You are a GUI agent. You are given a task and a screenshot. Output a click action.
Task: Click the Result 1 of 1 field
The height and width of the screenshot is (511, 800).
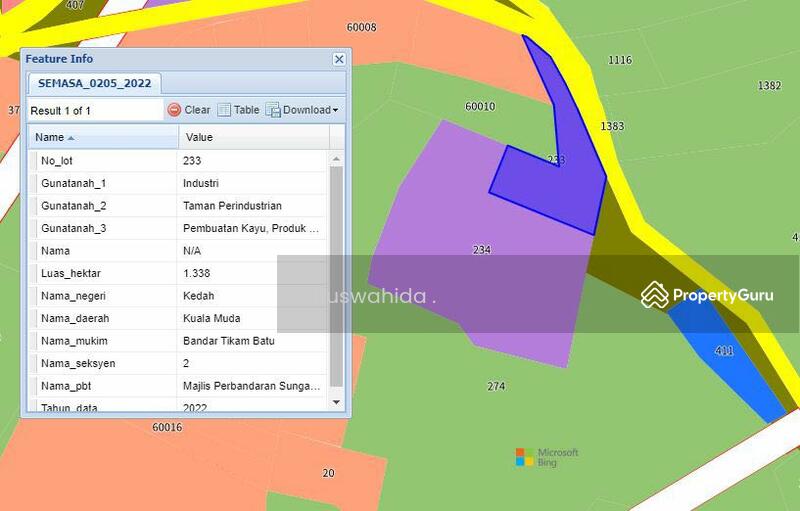[94, 110]
